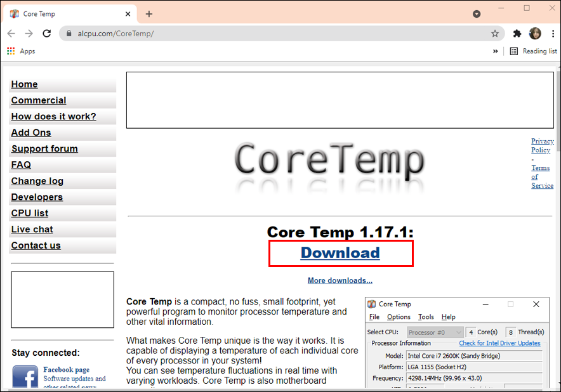Click the Facebook logo icon
This screenshot has width=561, height=392.
click(25, 377)
